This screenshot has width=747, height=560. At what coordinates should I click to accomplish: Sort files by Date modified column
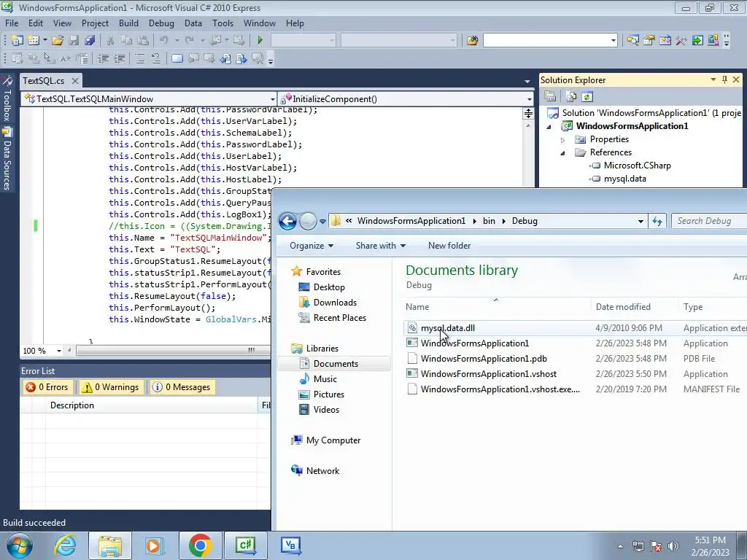(x=623, y=307)
